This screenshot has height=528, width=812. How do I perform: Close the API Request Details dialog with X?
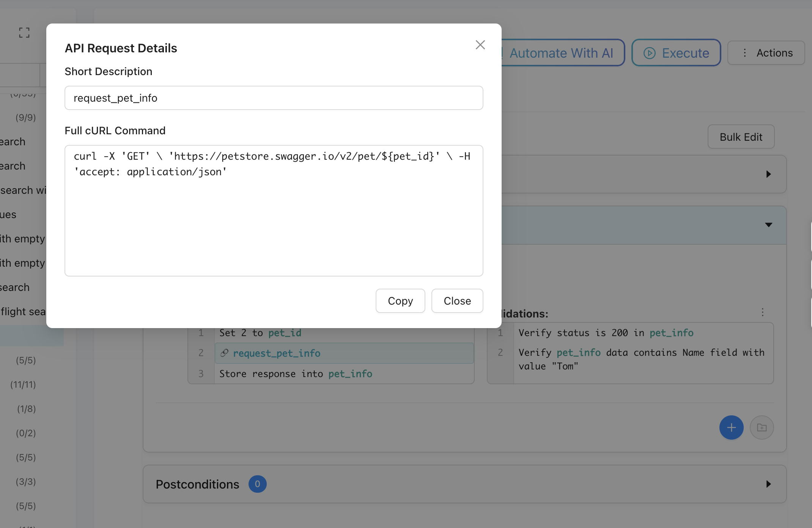(x=480, y=45)
